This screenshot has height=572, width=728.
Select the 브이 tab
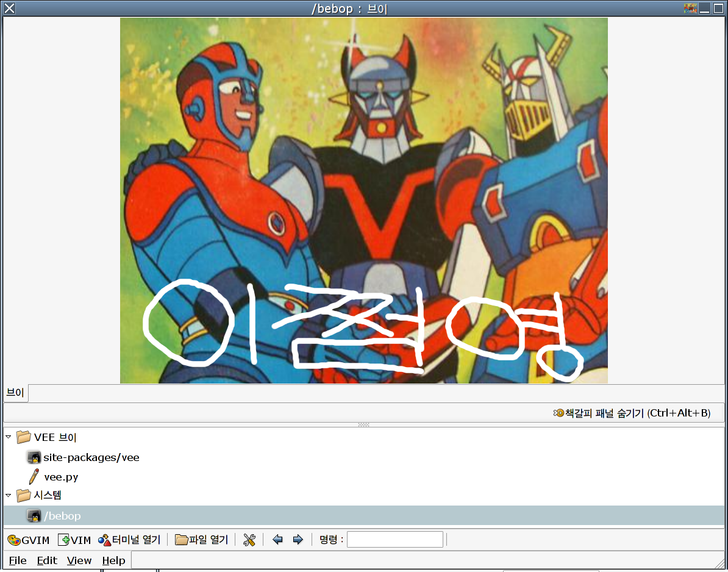[x=15, y=393]
